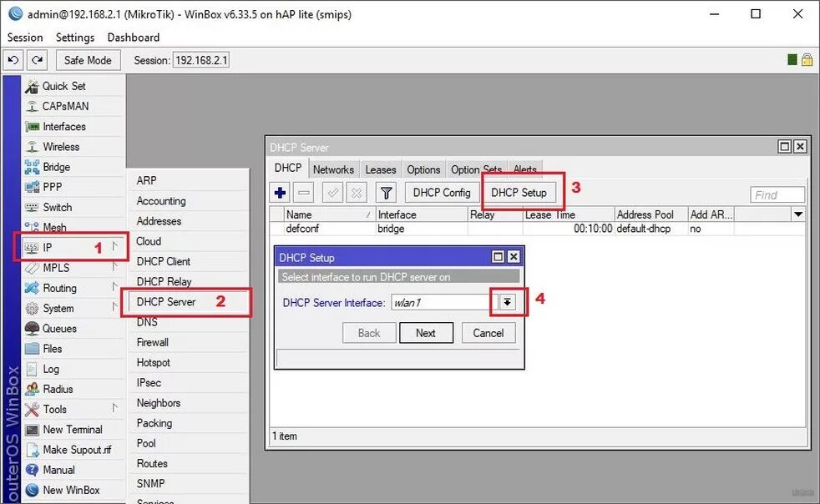Expand the Tools submenu

tap(73, 410)
